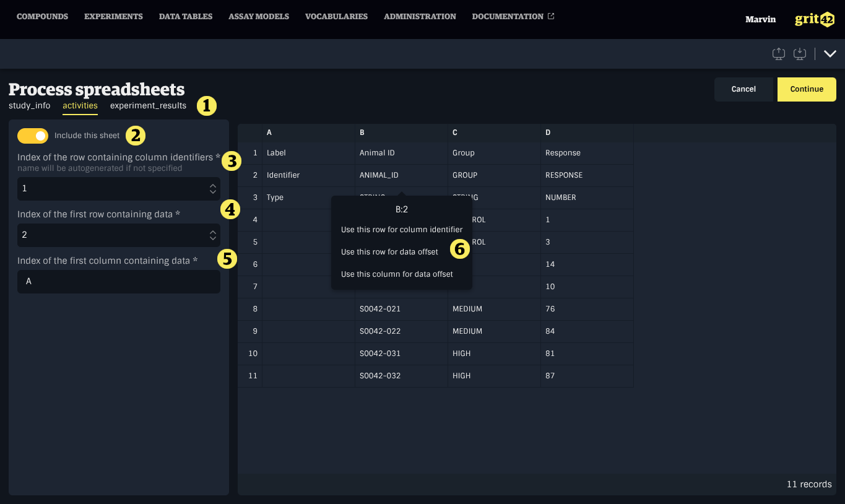Click the Continue button

click(x=807, y=89)
